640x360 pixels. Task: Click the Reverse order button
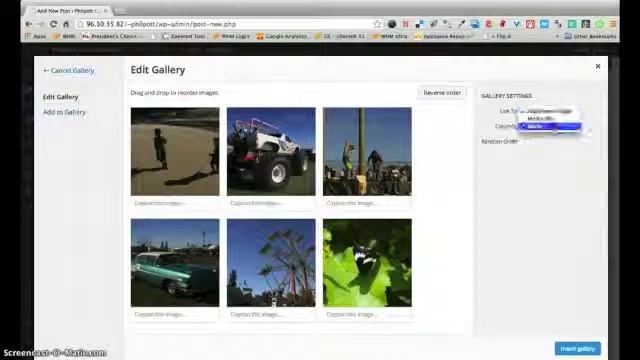coord(442,93)
